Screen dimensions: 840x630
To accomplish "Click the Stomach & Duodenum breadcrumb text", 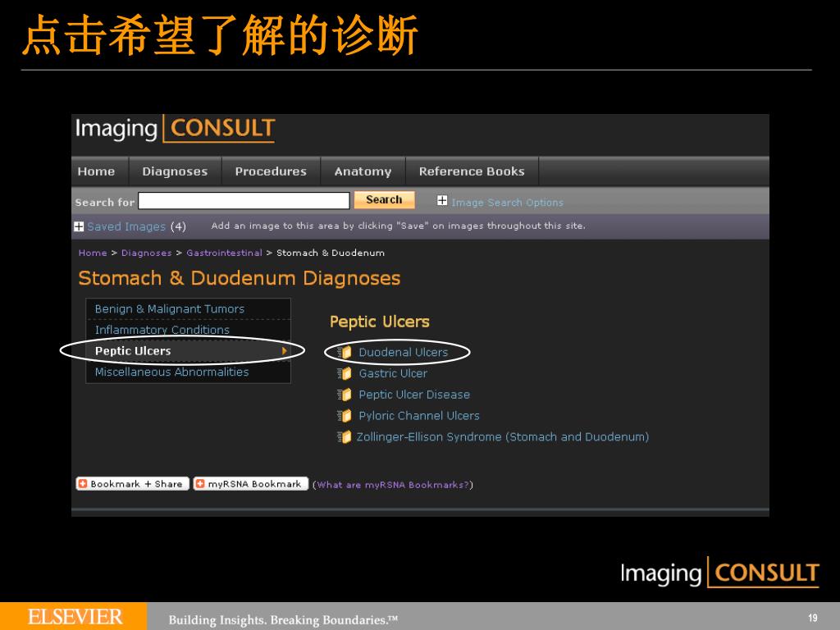I will click(331, 253).
